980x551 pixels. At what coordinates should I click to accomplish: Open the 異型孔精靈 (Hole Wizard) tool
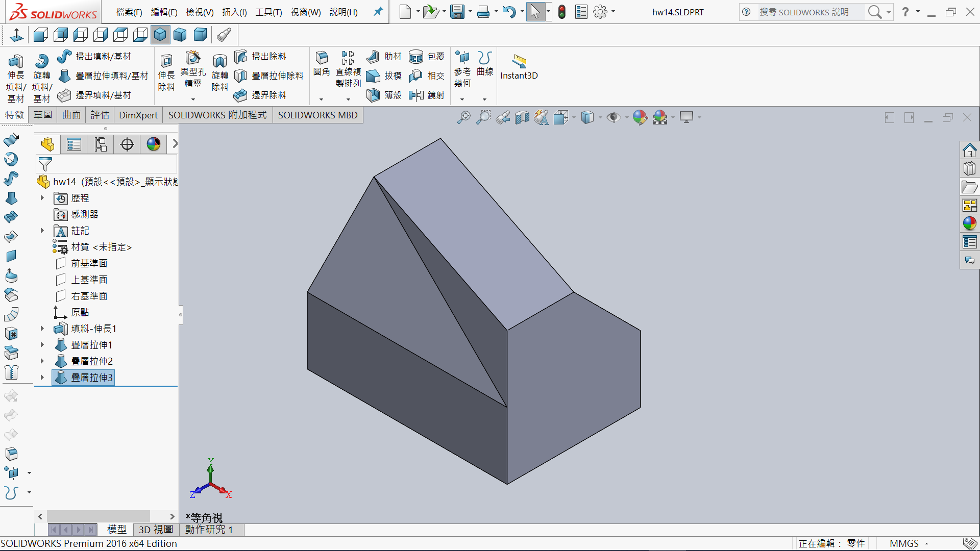pyautogui.click(x=193, y=58)
